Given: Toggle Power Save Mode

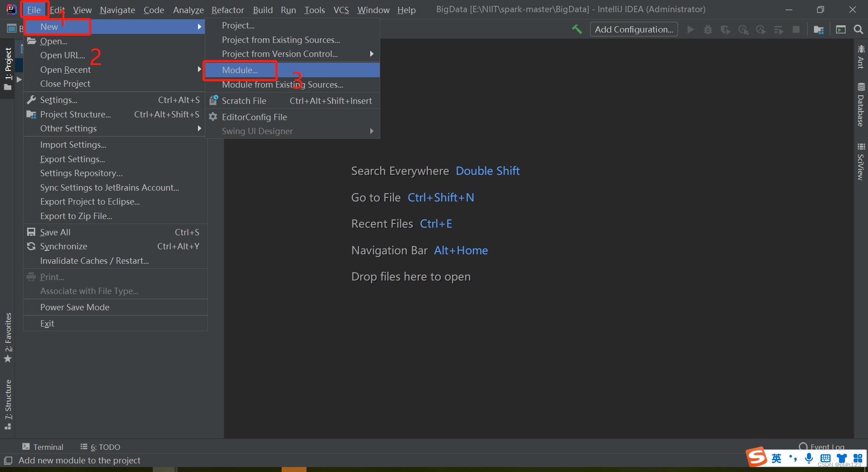Looking at the screenshot, I should tap(115, 307).
